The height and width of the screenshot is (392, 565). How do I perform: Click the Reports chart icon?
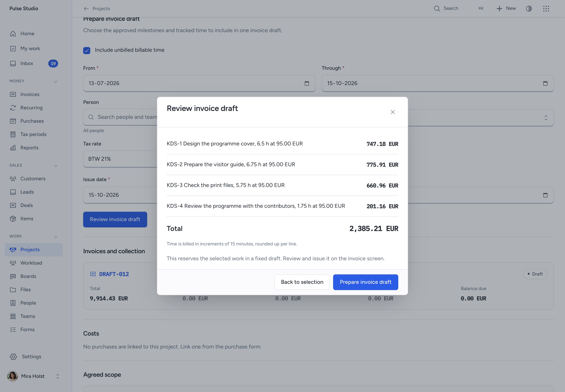click(x=13, y=148)
